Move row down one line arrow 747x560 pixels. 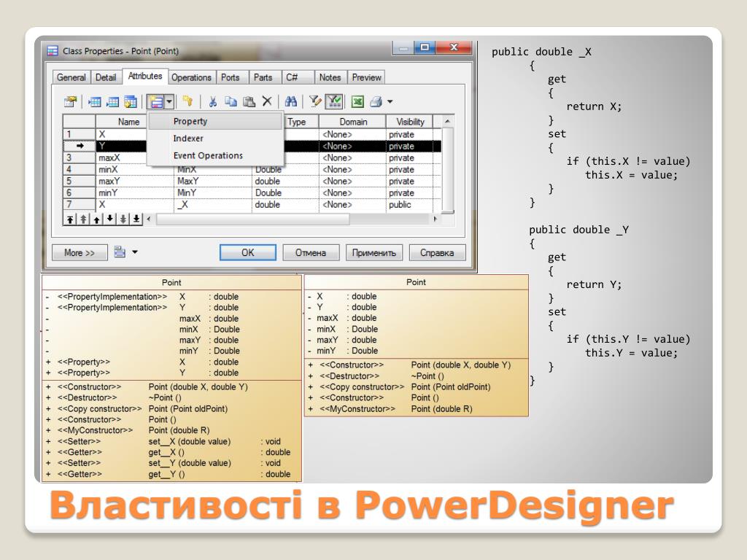pyautogui.click(x=110, y=219)
